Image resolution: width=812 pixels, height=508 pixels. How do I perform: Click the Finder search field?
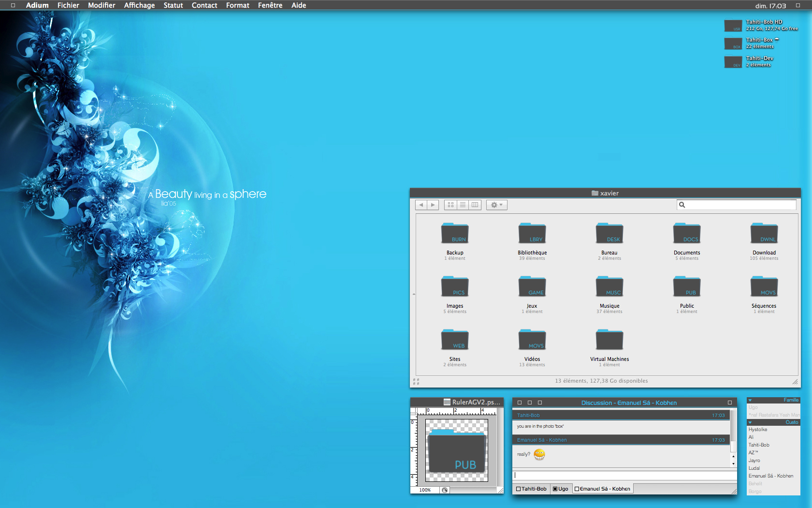(736, 205)
